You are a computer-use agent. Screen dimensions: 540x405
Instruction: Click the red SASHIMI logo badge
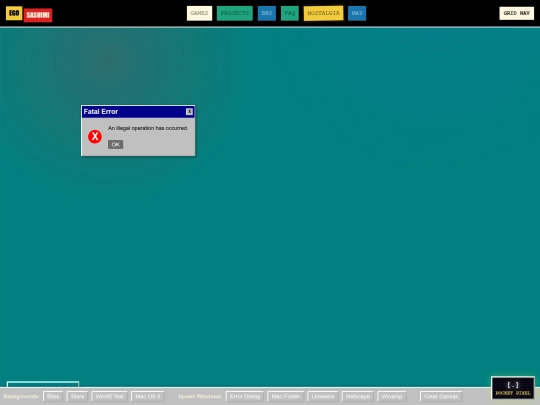[x=38, y=15]
